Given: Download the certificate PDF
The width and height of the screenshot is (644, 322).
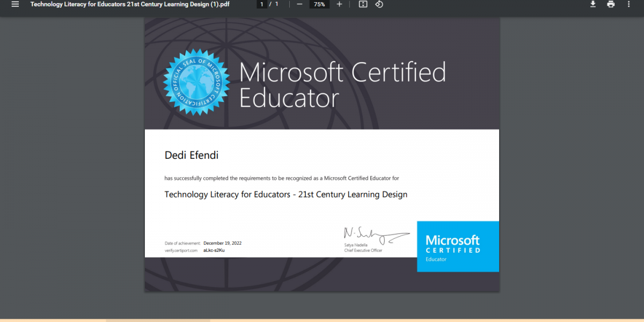Looking at the screenshot, I should pyautogui.click(x=593, y=4).
